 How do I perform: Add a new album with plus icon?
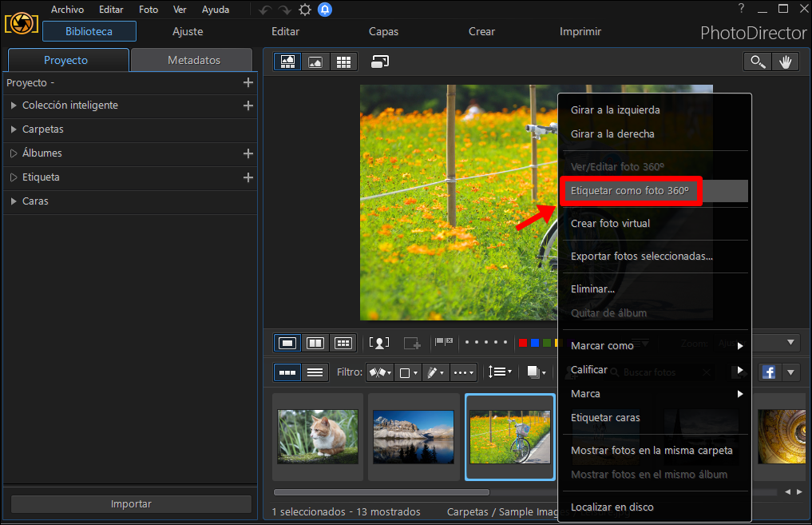tap(248, 153)
